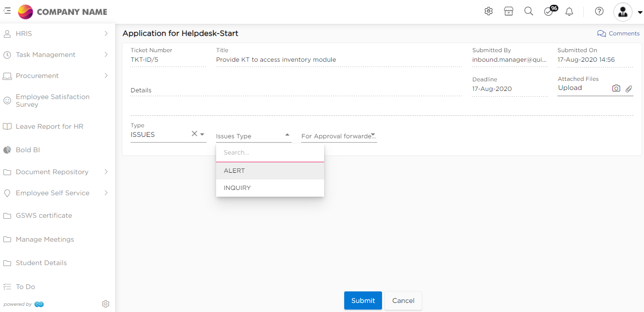Open the store icon in top bar
Viewport: 644px width, 312px height.
pyautogui.click(x=509, y=11)
